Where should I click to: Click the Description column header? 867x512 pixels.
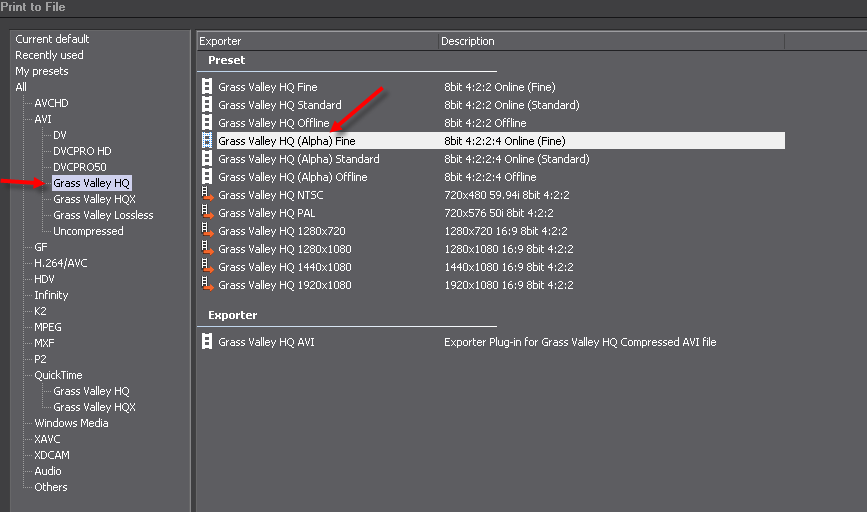pyautogui.click(x=467, y=41)
